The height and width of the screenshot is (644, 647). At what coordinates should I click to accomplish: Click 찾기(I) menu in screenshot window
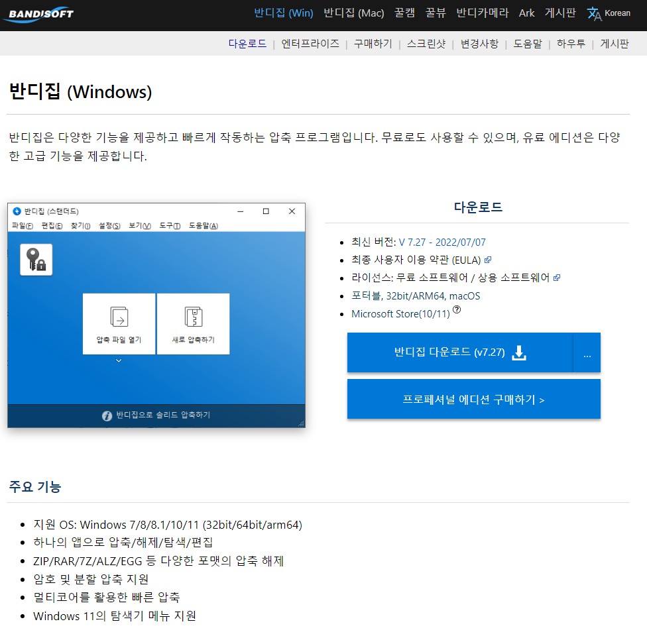(80, 225)
